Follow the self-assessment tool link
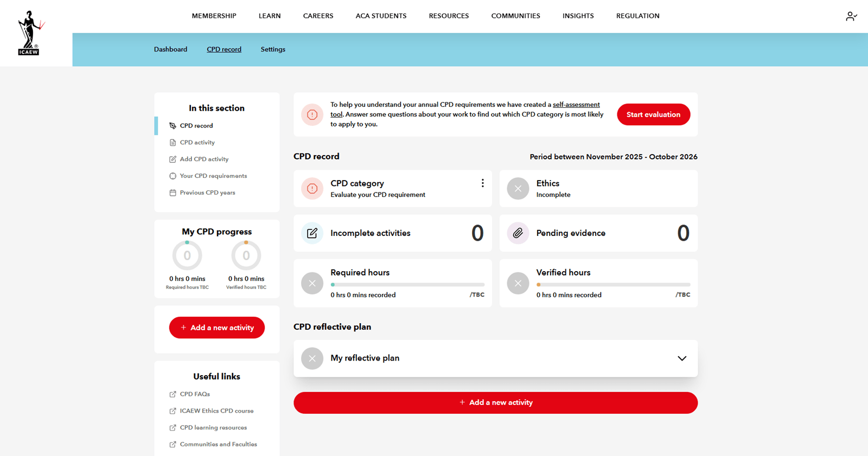868x456 pixels. (x=576, y=105)
